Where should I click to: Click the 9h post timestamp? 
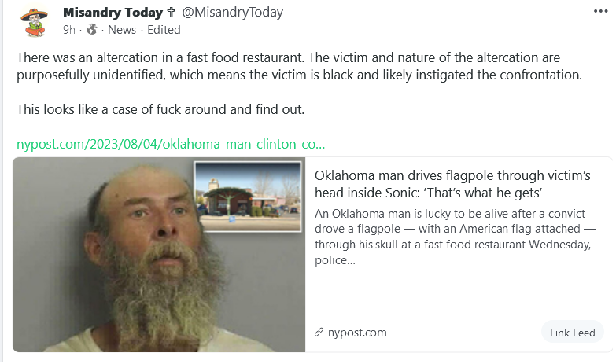click(68, 30)
